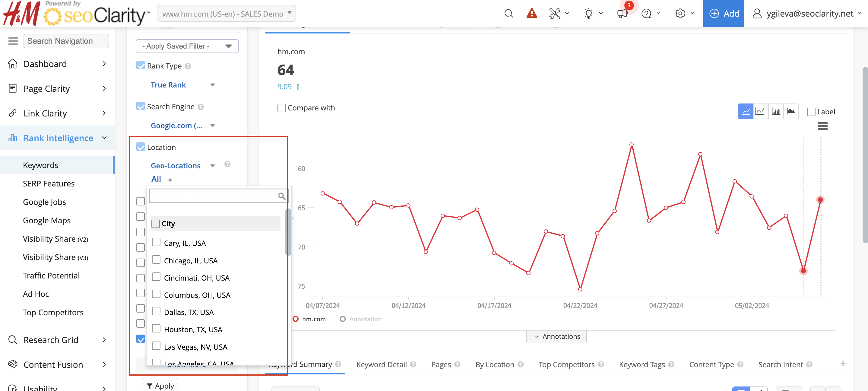The height and width of the screenshot is (391, 868).
Task: Click the Keyword Tags help icon
Action: 671,364
